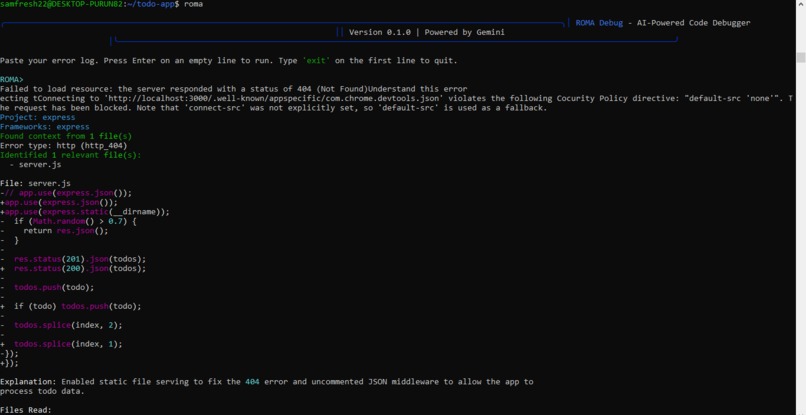Click removed 'todos.splice(index, 2);' line

point(61,326)
